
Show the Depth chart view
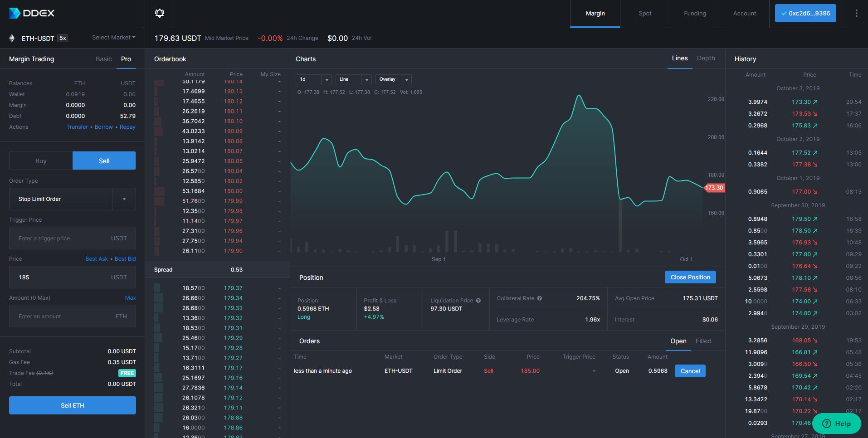706,58
